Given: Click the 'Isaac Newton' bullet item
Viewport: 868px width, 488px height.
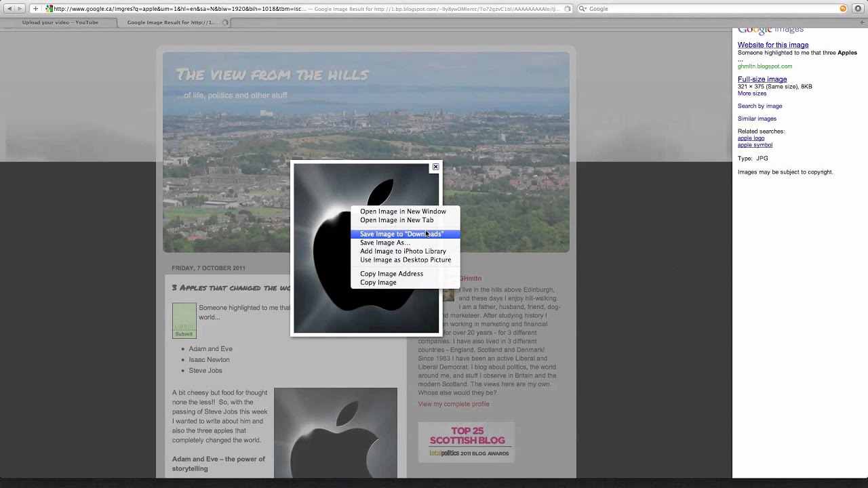Looking at the screenshot, I should click(x=209, y=360).
